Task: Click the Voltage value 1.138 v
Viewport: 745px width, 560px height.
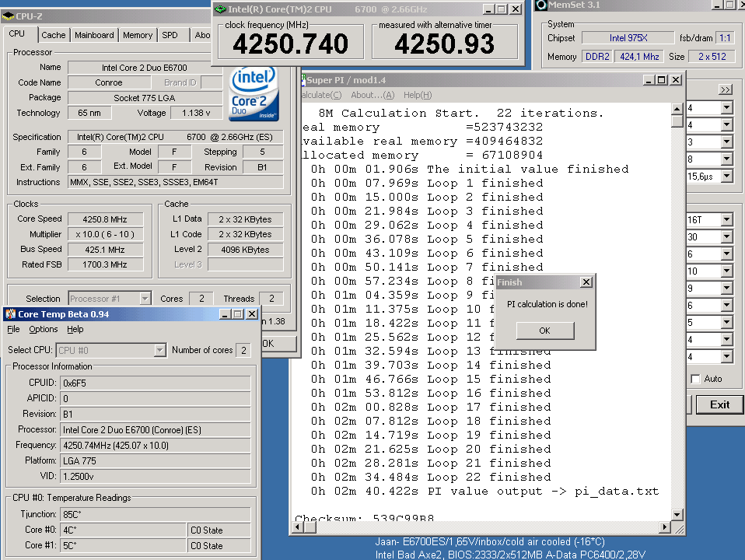Action: click(196, 113)
